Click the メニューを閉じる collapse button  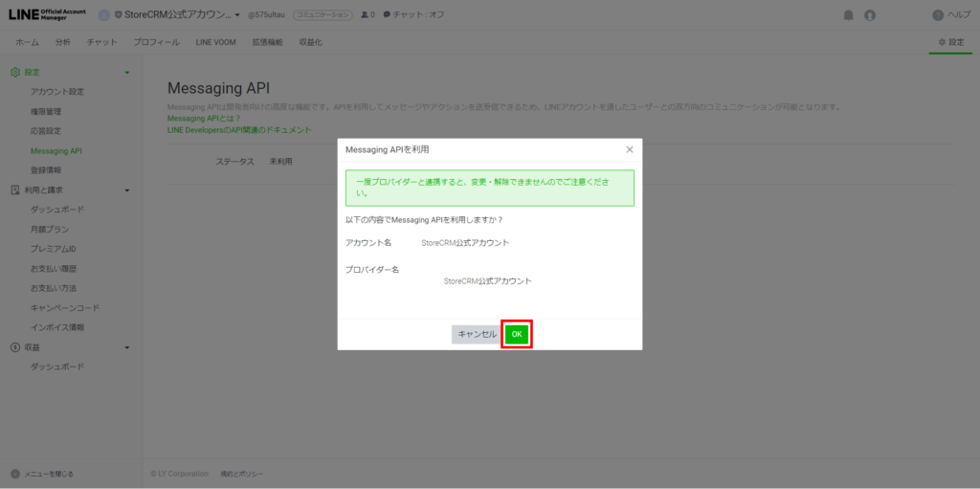point(42,474)
